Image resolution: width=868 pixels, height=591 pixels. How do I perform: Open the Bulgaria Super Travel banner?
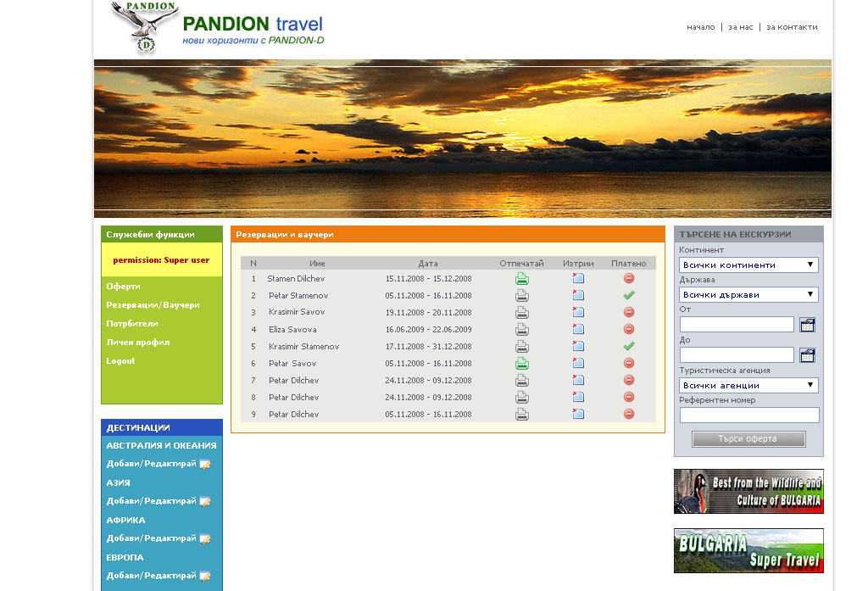pyautogui.click(x=748, y=551)
